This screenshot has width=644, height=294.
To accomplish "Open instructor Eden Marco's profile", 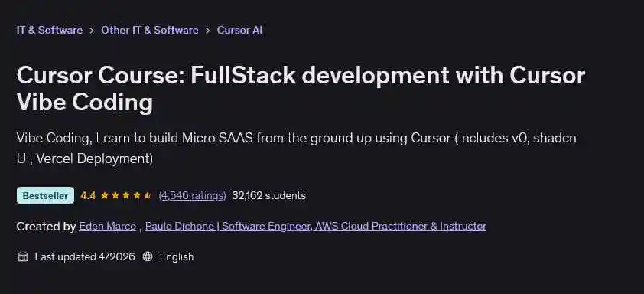I will click(x=108, y=226).
